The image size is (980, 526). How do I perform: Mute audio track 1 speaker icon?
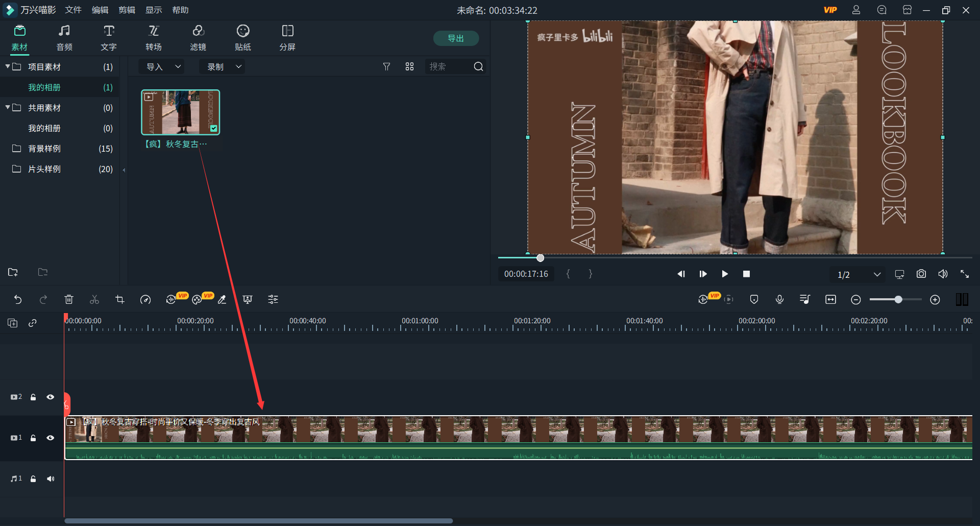(x=51, y=479)
